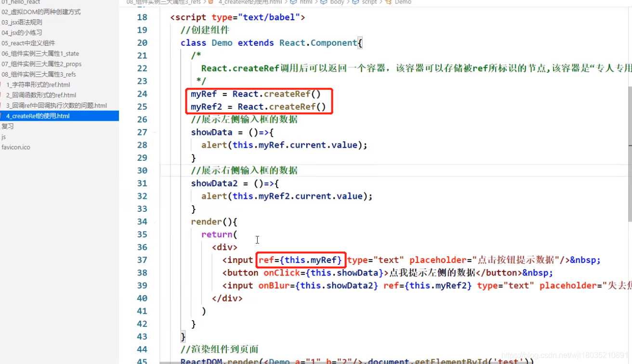Viewport: 632px width, 364px height.
Task: Click the opening <div> tag on line 36
Action: [x=225, y=247]
